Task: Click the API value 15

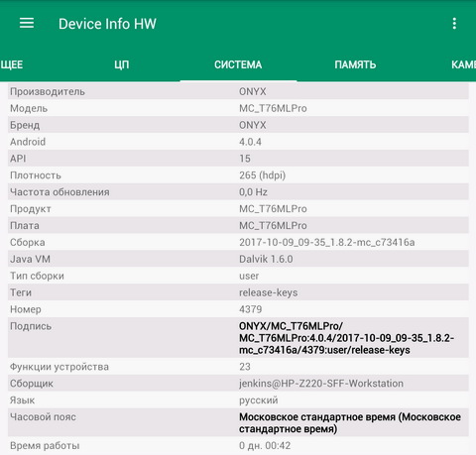Action: coord(245,159)
